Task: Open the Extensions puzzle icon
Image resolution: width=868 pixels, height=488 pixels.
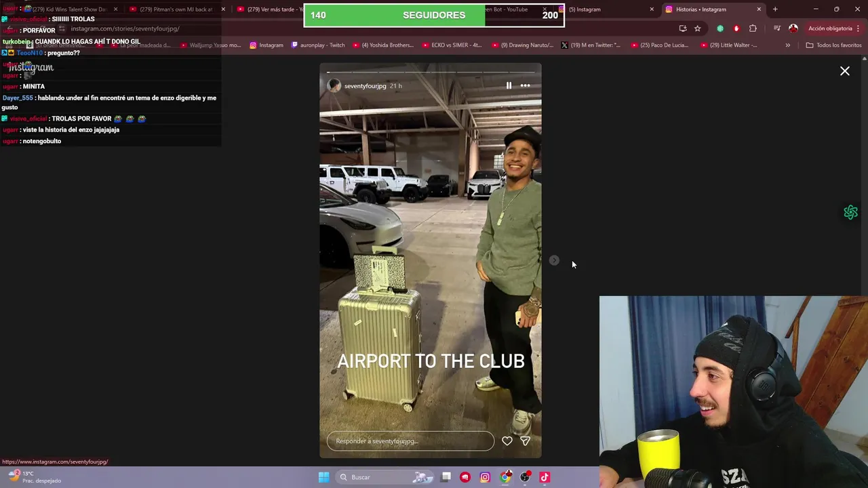Action: coord(753,28)
